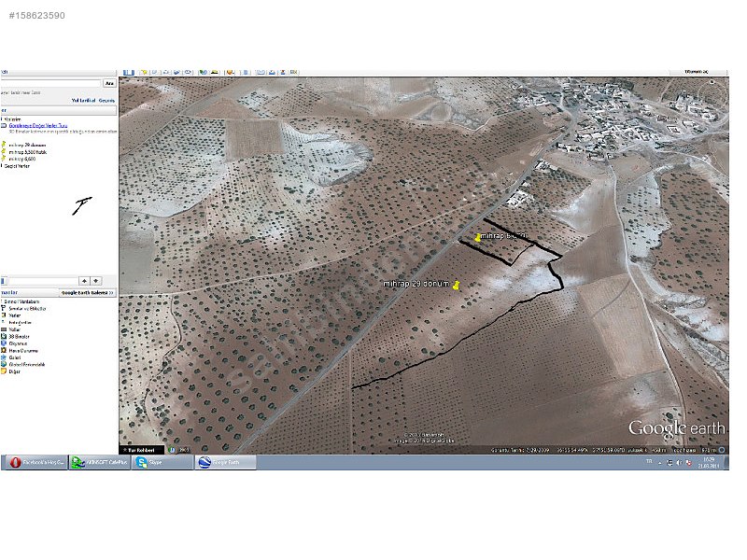The width and height of the screenshot is (747, 560).
Task: Click the Sınırlar ve Etiketler layer icon
Action: [4, 309]
